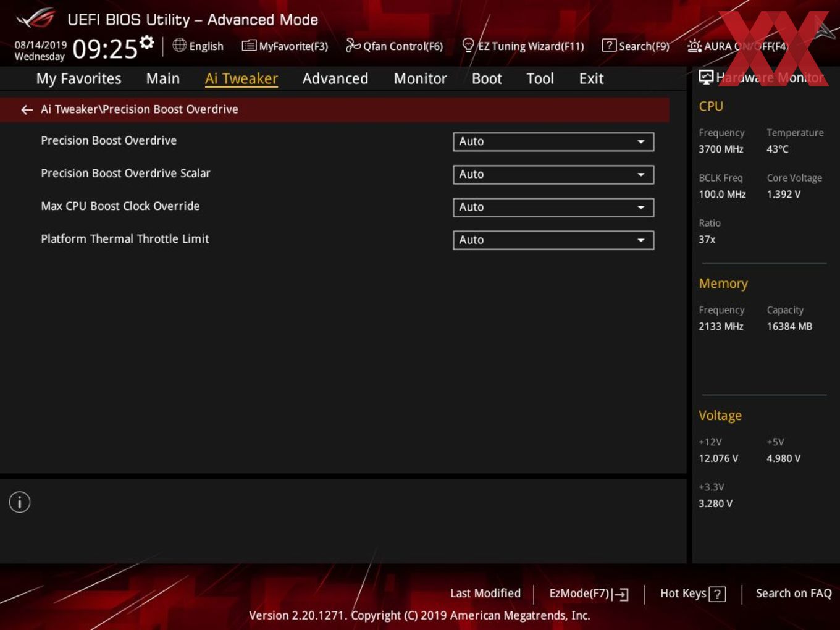The width and height of the screenshot is (840, 630).
Task: Click the Hardware Monitor screen icon
Action: click(x=706, y=77)
